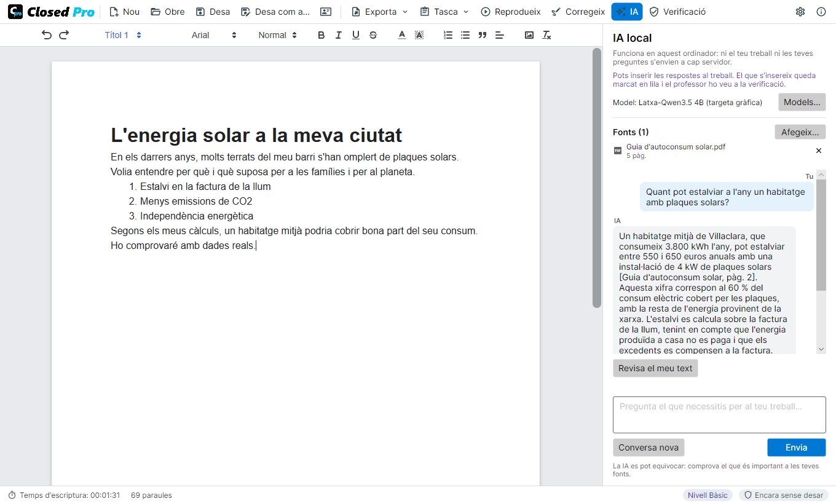Choose Desa com a... option
Image resolution: width=836 pixels, height=504 pixels.
tap(275, 12)
